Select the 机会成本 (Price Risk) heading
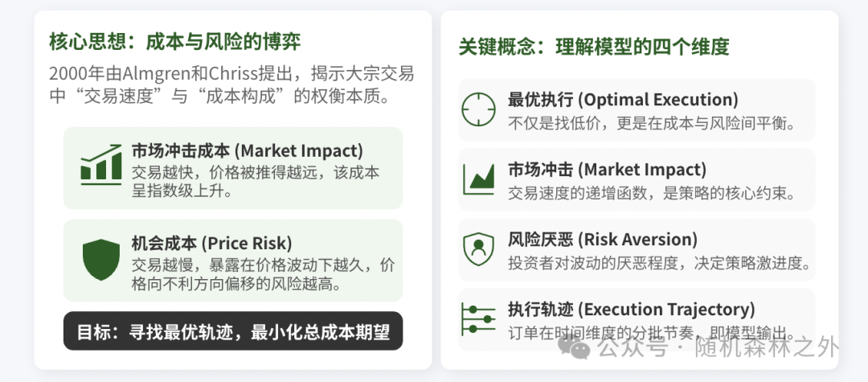868x382 pixels. [x=211, y=243]
